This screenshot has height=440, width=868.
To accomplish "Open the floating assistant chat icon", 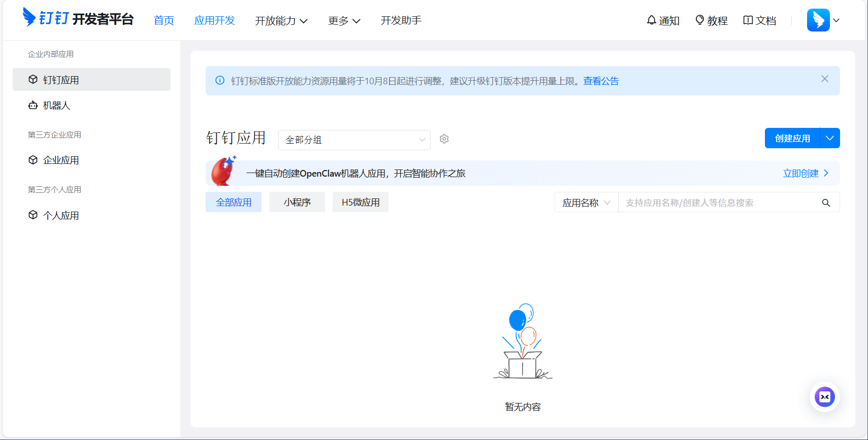I will tap(824, 397).
